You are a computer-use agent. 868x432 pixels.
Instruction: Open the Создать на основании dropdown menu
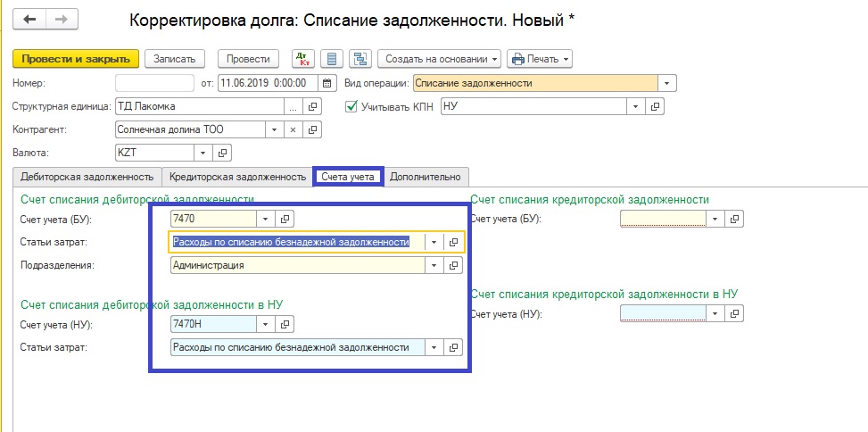point(439,59)
